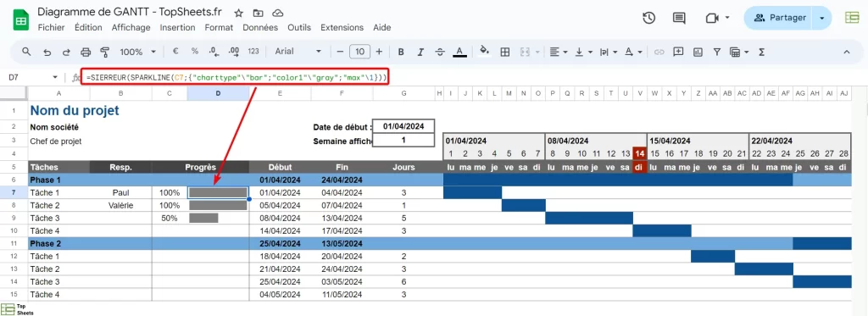Screen dimensions: 868x316
Task: Click the Redo arrow icon
Action: 66,52
